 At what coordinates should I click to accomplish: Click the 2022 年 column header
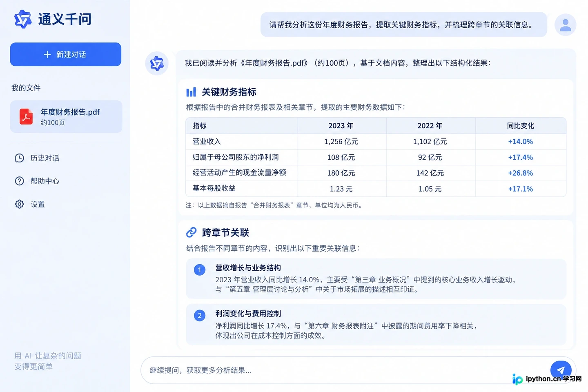click(x=430, y=126)
